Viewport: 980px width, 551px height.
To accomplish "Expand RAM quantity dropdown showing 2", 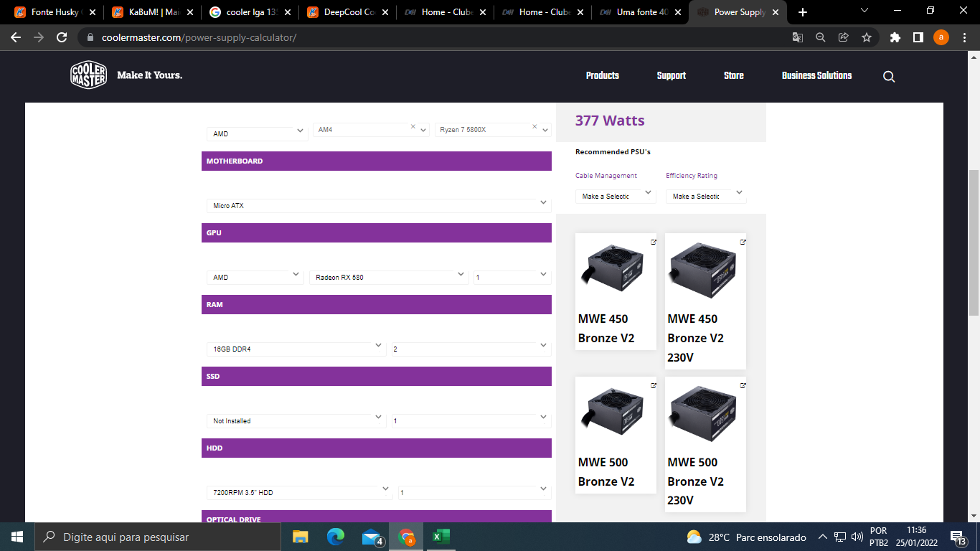I will [471, 349].
